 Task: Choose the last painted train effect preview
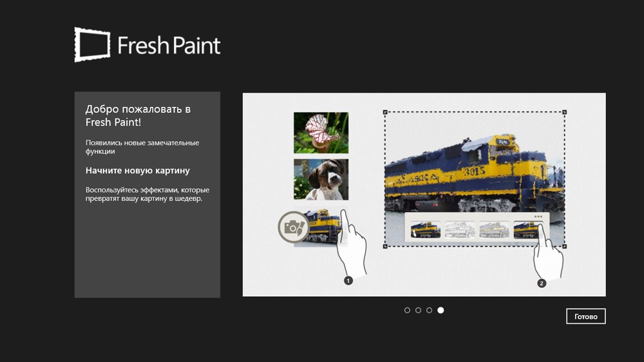tap(528, 230)
